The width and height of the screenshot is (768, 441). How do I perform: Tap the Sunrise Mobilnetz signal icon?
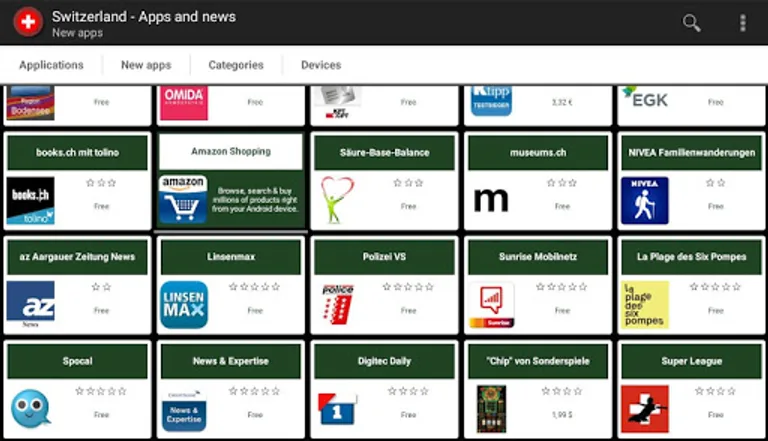pyautogui.click(x=491, y=304)
